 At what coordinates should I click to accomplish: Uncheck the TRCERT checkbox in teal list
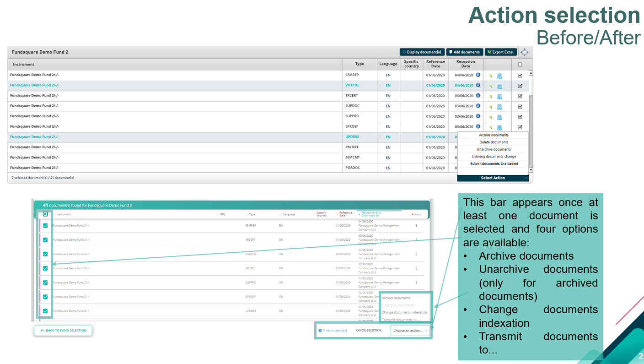point(45,240)
